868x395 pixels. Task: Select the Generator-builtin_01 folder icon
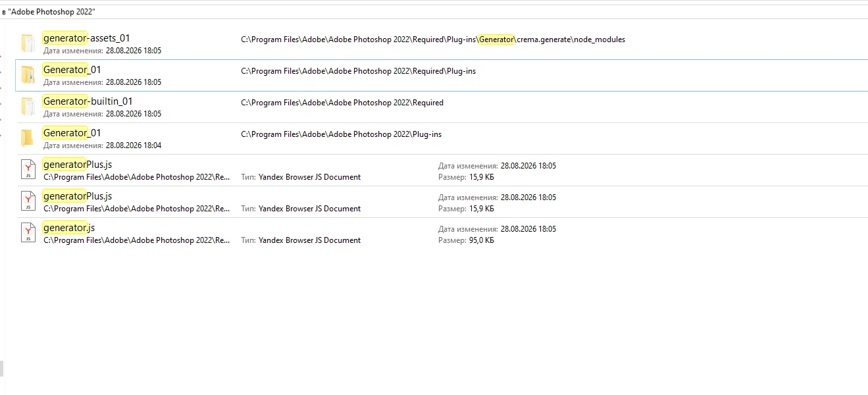click(28, 107)
